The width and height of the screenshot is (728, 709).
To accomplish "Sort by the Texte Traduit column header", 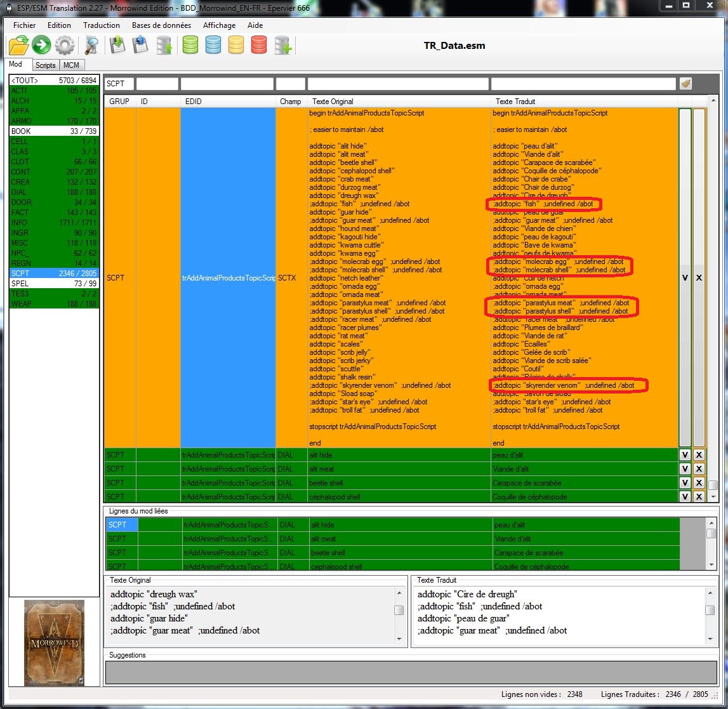I will 584,101.
